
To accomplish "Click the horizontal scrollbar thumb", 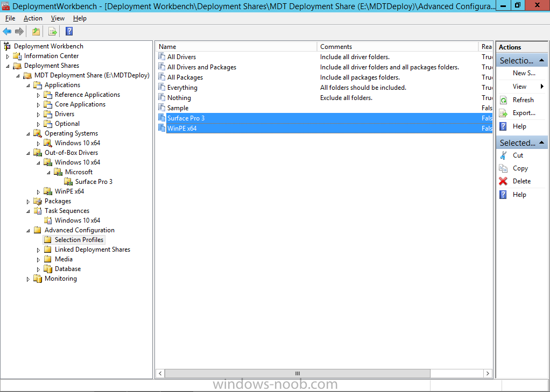I will tap(298, 373).
